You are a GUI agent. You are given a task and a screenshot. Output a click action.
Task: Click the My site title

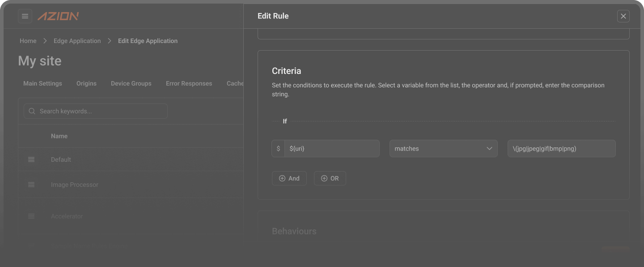click(x=40, y=61)
